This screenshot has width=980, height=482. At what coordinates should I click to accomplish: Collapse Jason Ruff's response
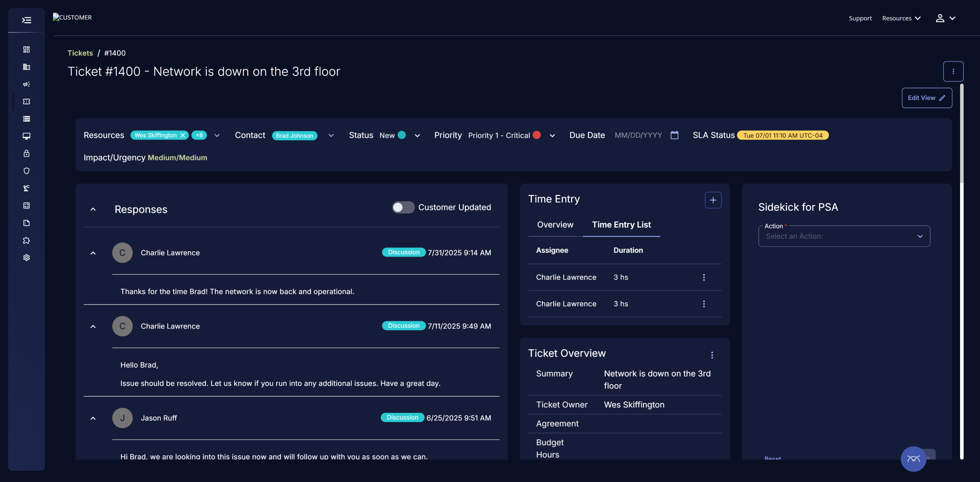click(93, 418)
